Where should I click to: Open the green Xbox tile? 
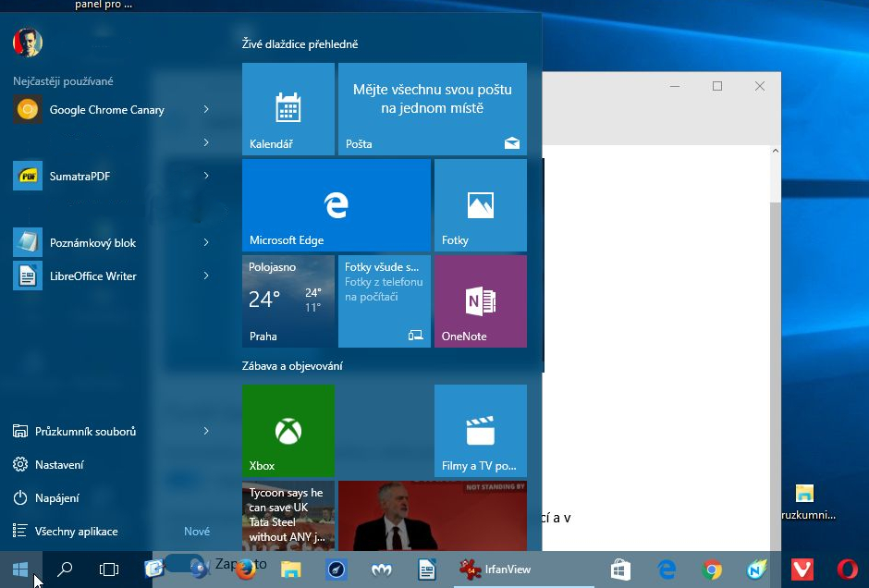(x=288, y=431)
